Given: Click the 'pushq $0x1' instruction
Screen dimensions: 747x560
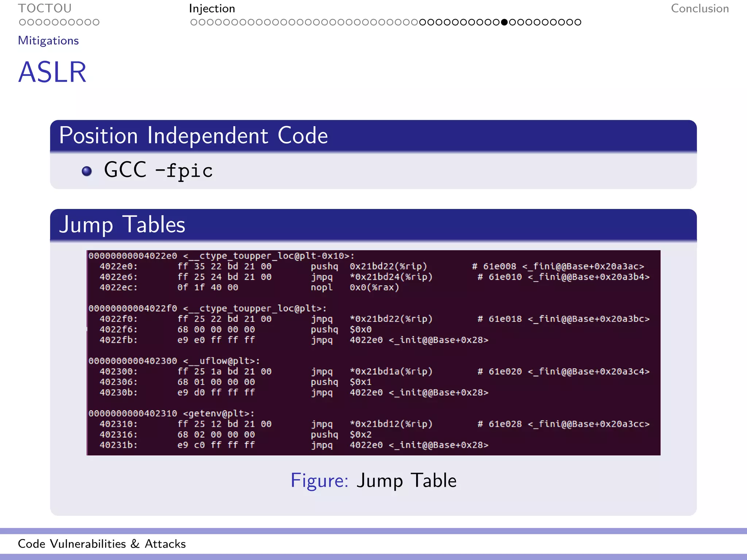Looking at the screenshot, I should [341, 382].
